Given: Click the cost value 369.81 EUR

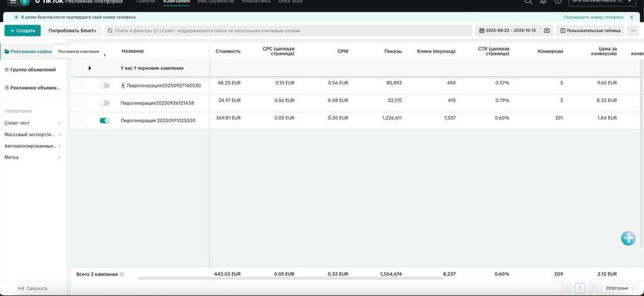Looking at the screenshot, I should [x=229, y=118].
